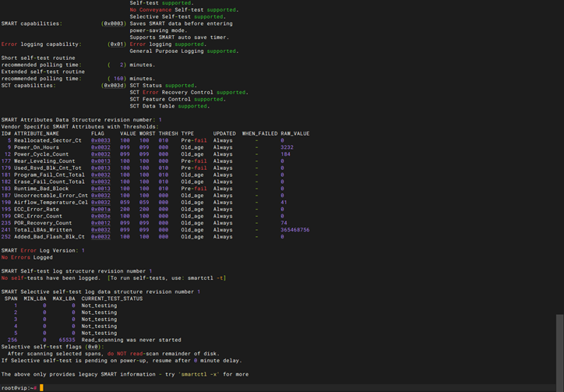Click the raw value 41 for Airflow_Temperature_Cel
564x392 pixels.
[x=284, y=203]
